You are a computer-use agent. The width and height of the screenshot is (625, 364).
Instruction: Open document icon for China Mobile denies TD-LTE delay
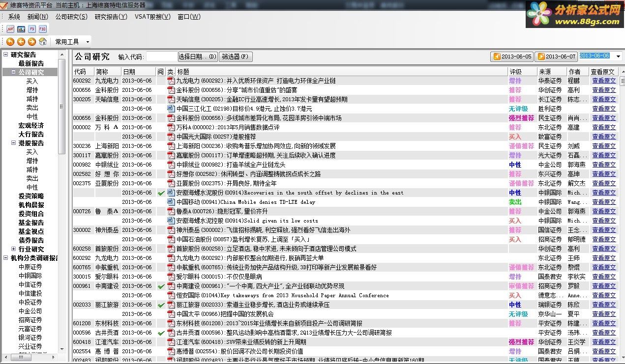(x=171, y=202)
